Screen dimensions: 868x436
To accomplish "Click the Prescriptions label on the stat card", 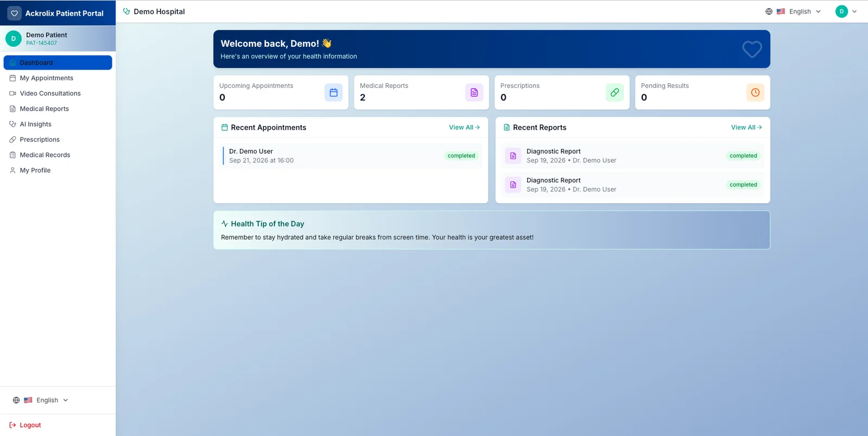I will pyautogui.click(x=520, y=86).
